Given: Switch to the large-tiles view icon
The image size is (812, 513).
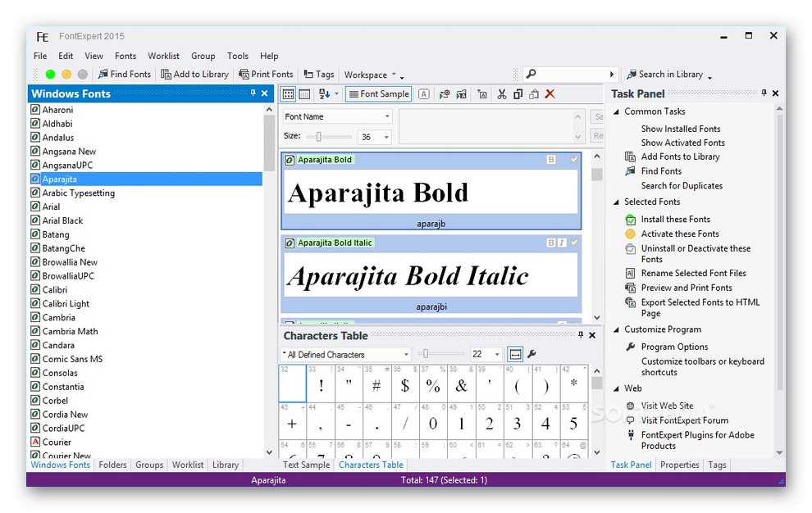Looking at the screenshot, I should click(289, 94).
